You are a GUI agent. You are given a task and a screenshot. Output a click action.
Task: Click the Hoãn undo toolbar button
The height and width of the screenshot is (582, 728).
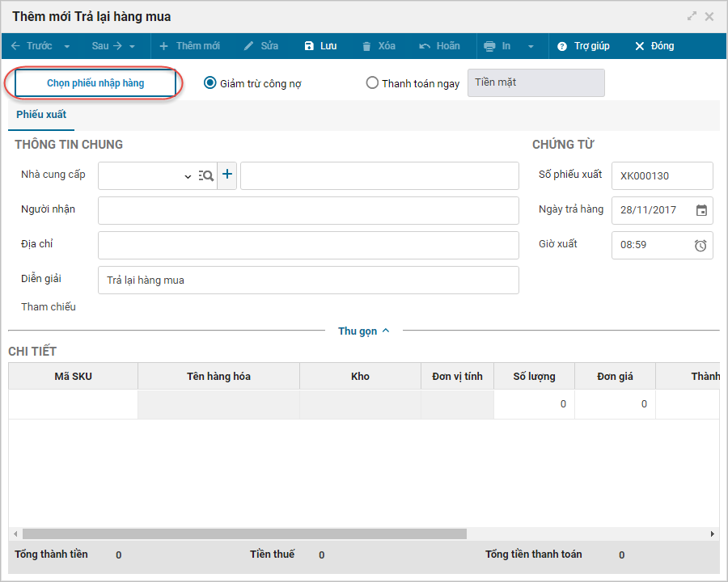point(439,46)
